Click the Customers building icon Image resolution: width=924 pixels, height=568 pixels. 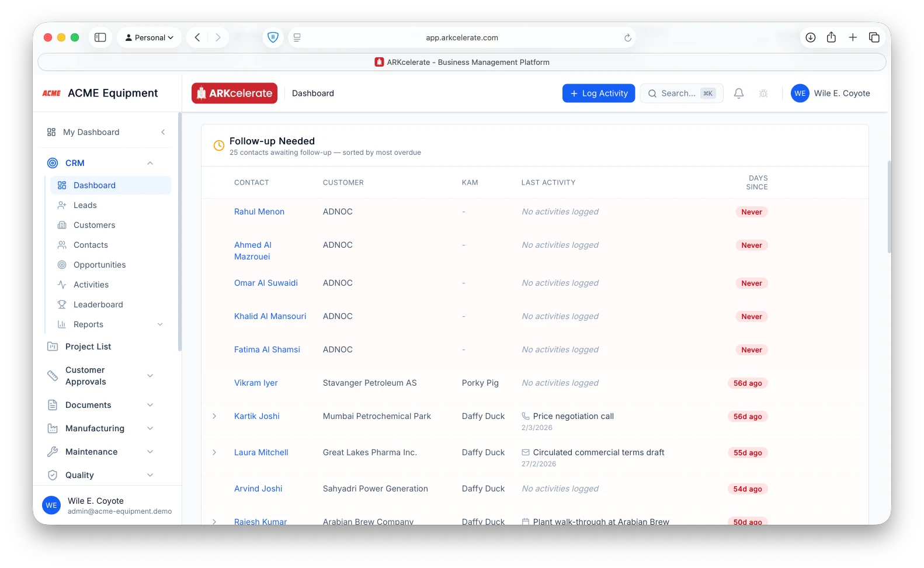point(62,225)
